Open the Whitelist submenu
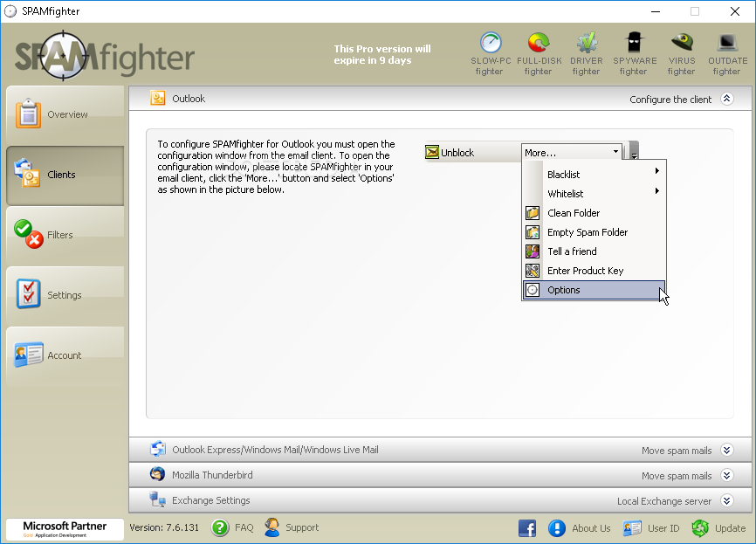Viewport: 756px width, 544px height. click(x=594, y=193)
